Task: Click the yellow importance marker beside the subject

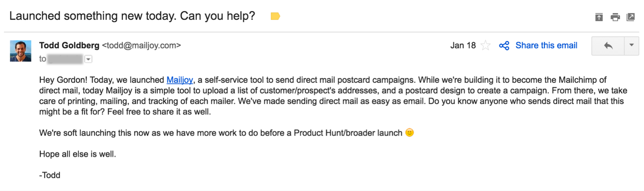Action: (x=275, y=16)
